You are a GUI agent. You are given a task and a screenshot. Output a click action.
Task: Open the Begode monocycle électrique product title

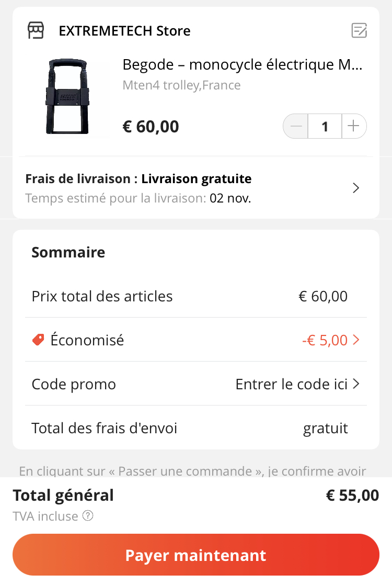tap(242, 64)
